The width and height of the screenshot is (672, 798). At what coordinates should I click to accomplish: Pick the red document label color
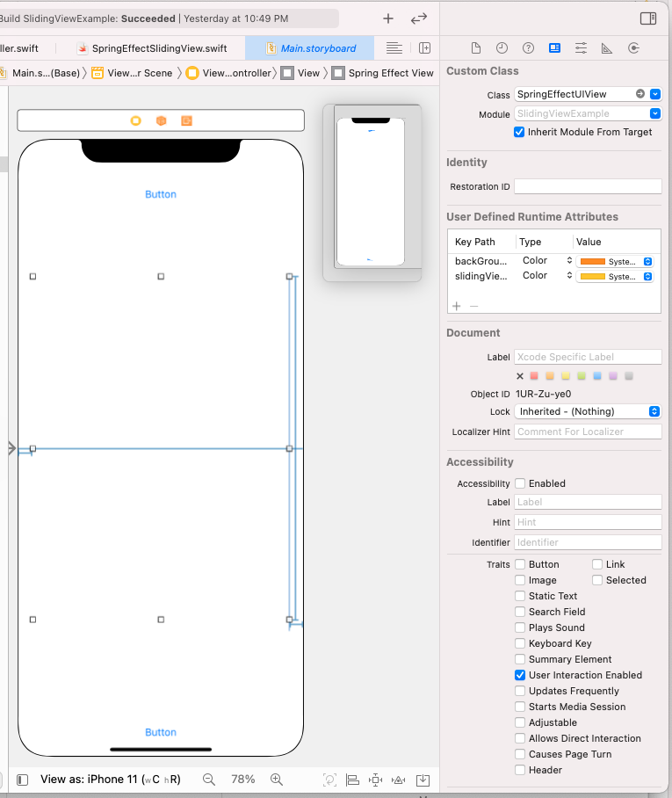click(x=534, y=375)
